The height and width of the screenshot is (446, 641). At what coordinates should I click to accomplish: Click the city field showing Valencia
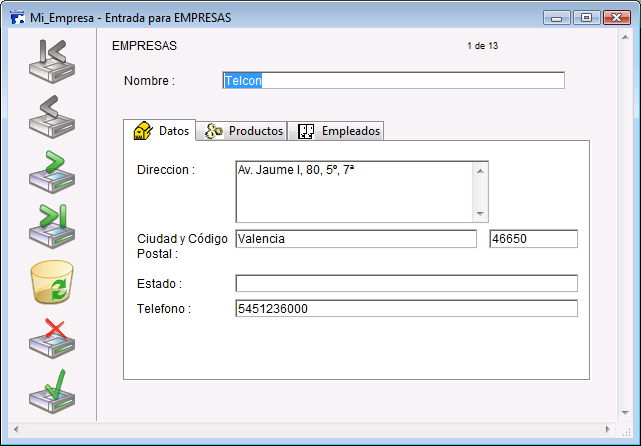coord(356,239)
